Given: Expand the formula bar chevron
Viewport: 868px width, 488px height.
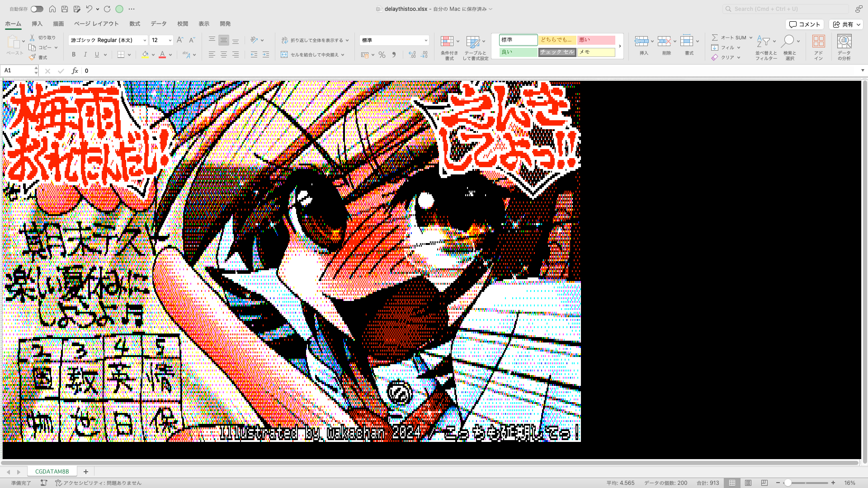Looking at the screenshot, I should [x=863, y=70].
